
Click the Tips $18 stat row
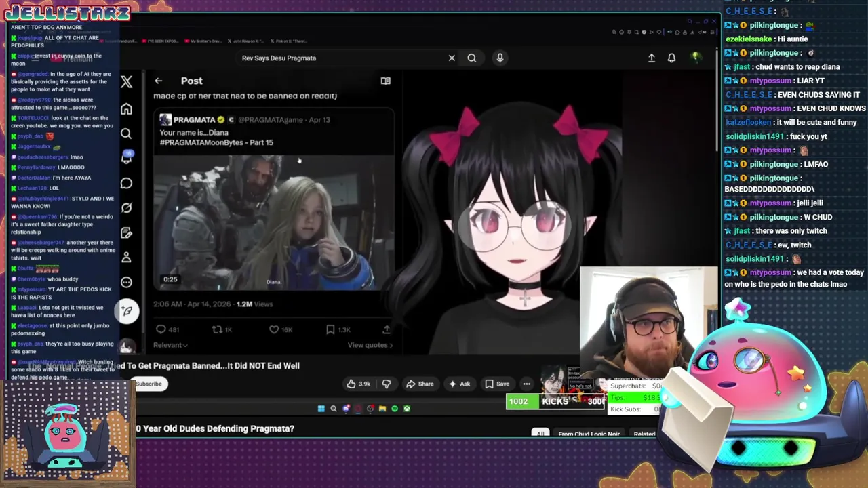tap(635, 397)
